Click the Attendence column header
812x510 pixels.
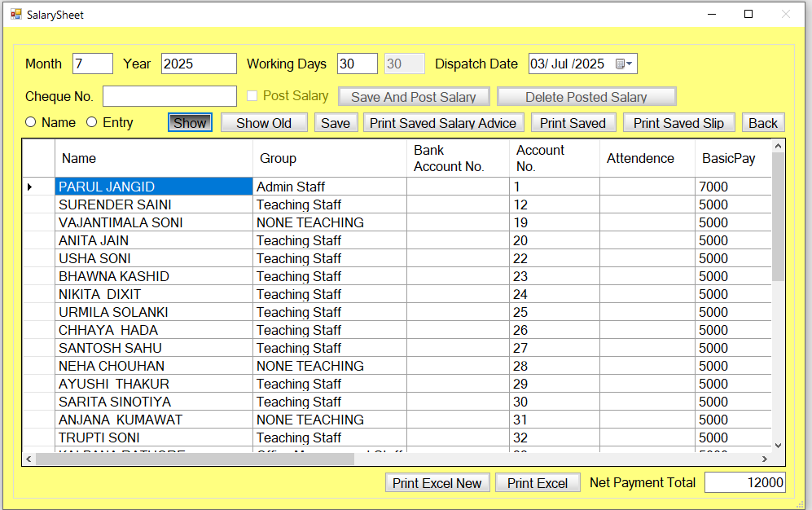647,158
